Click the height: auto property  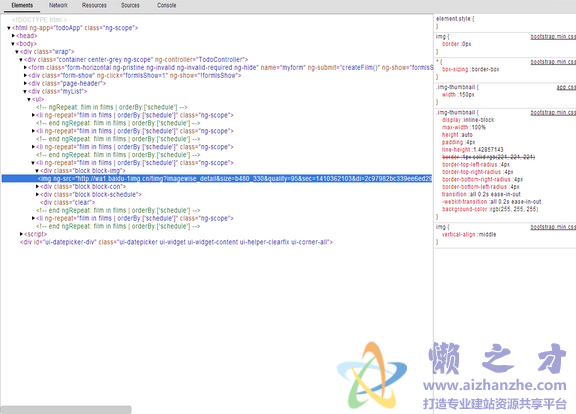pyautogui.click(x=457, y=135)
